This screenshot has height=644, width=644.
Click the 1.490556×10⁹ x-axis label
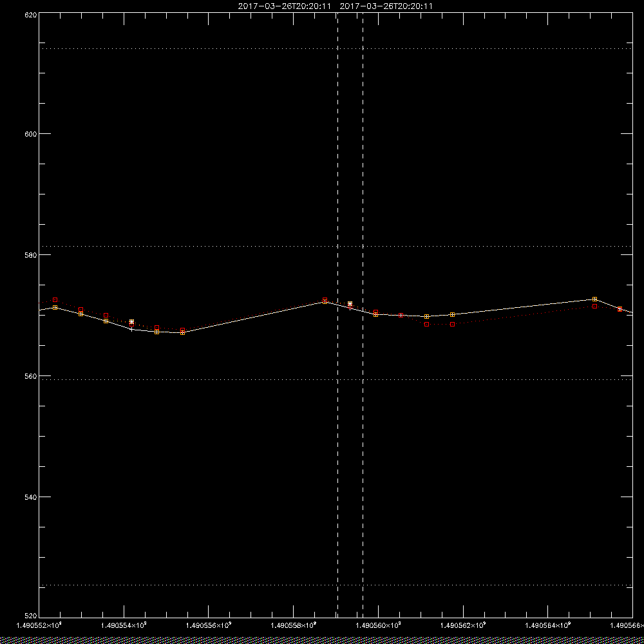[x=209, y=625]
